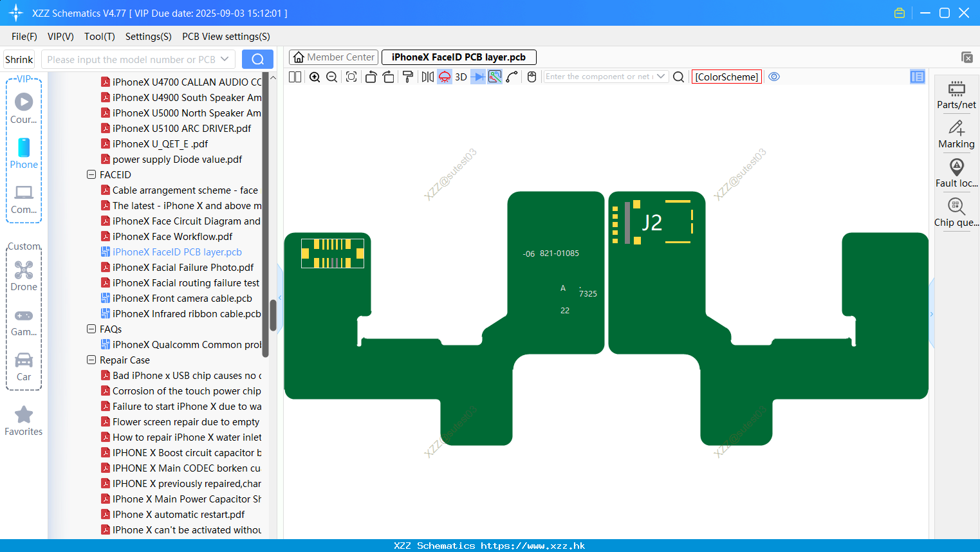
Task: Open the model number dropdown arrow
Action: (x=225, y=59)
